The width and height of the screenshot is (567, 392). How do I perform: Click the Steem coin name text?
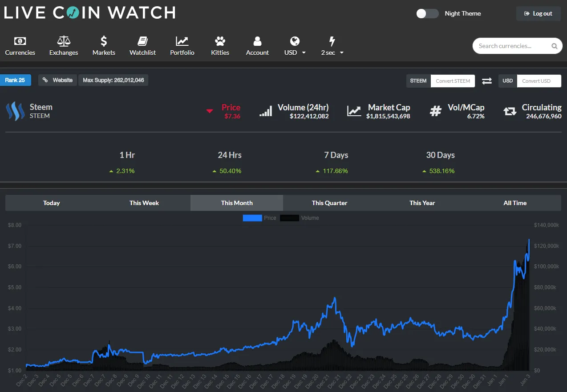(41, 107)
